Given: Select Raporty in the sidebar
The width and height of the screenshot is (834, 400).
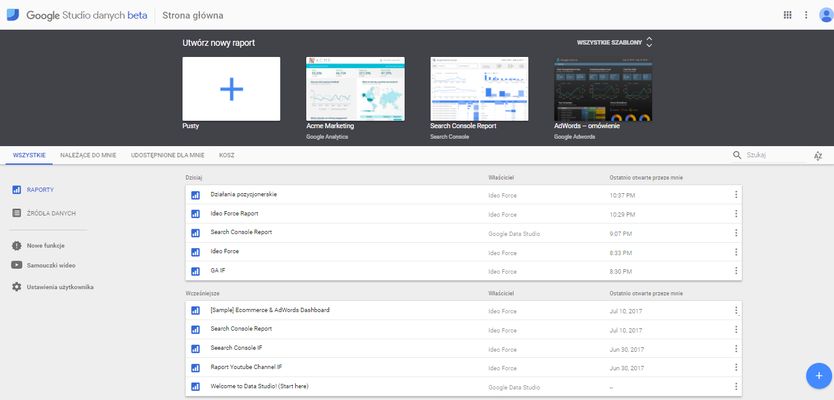Looking at the screenshot, I should [40, 190].
